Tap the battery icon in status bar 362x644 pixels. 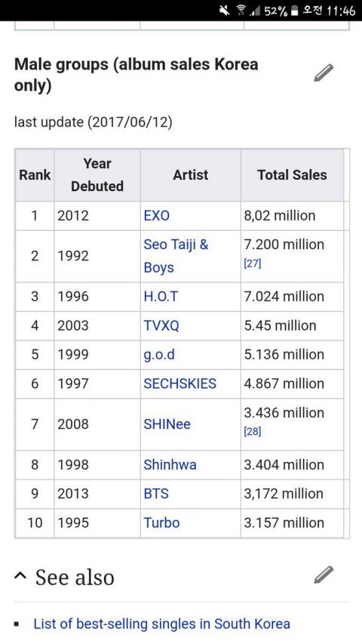coord(294,11)
